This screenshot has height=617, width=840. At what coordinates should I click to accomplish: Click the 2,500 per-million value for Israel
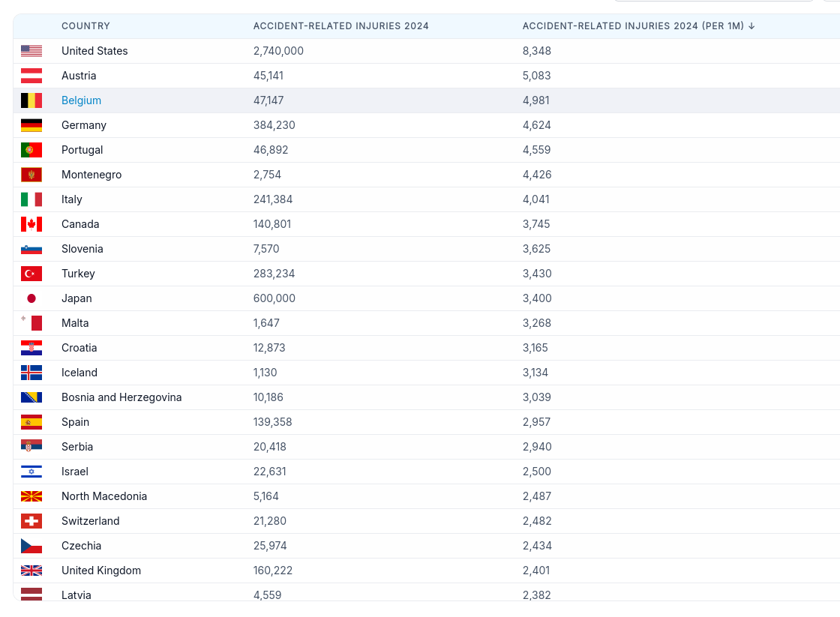[x=537, y=472]
